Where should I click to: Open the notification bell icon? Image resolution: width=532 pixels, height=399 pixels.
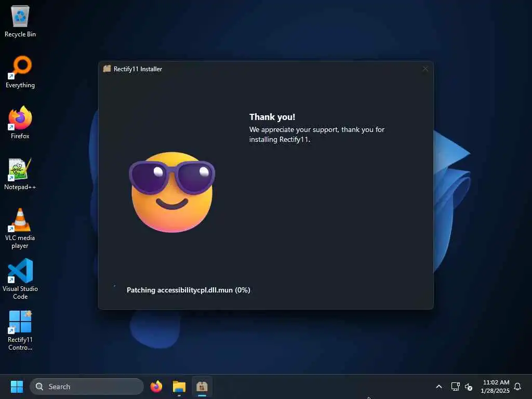tap(517, 387)
